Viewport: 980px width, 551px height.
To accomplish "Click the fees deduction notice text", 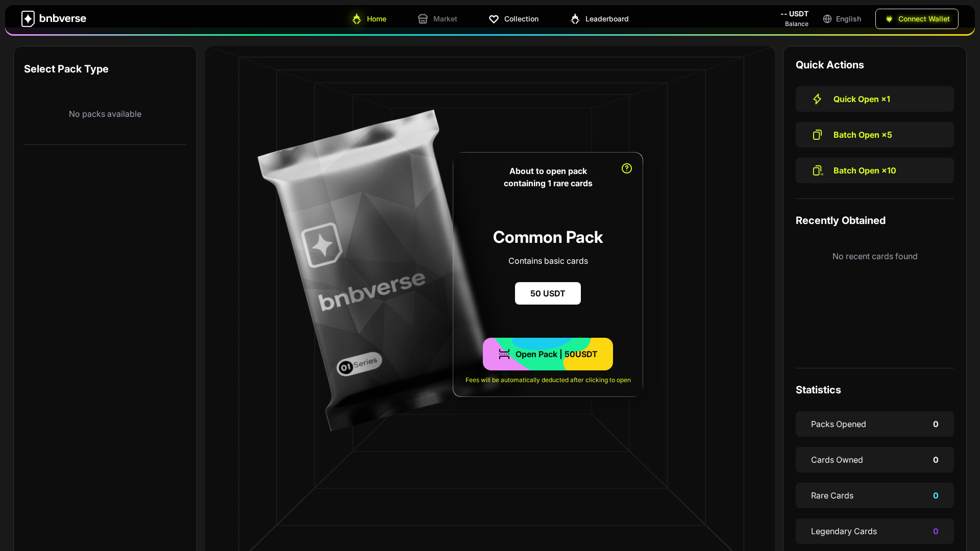I will (x=548, y=380).
